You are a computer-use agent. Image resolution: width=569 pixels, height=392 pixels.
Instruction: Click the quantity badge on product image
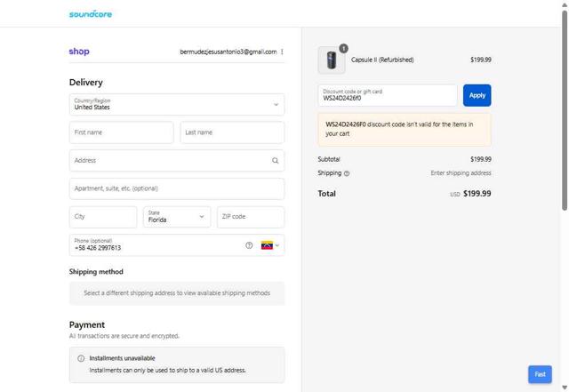343,48
